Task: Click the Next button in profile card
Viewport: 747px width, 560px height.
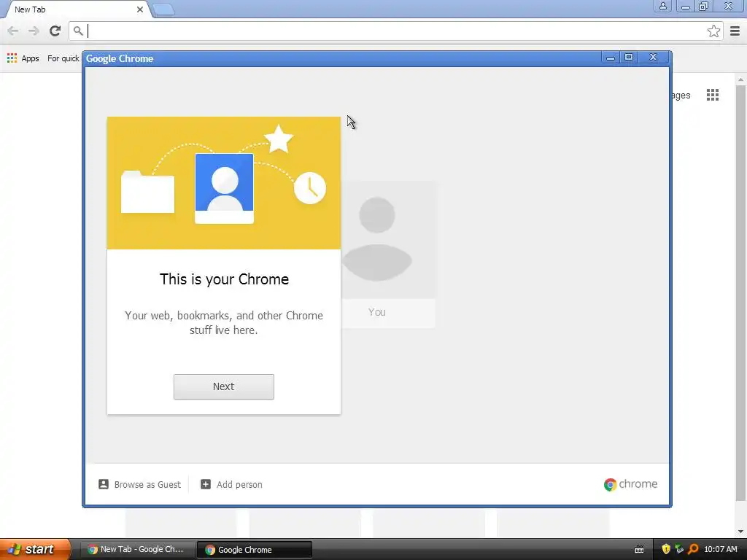Action: pos(223,386)
